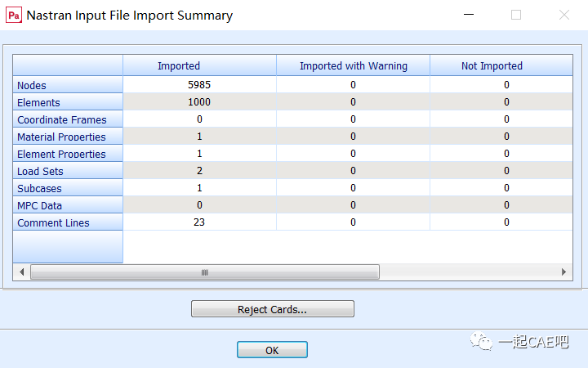Select the Comment Lines row header

[x=53, y=223]
